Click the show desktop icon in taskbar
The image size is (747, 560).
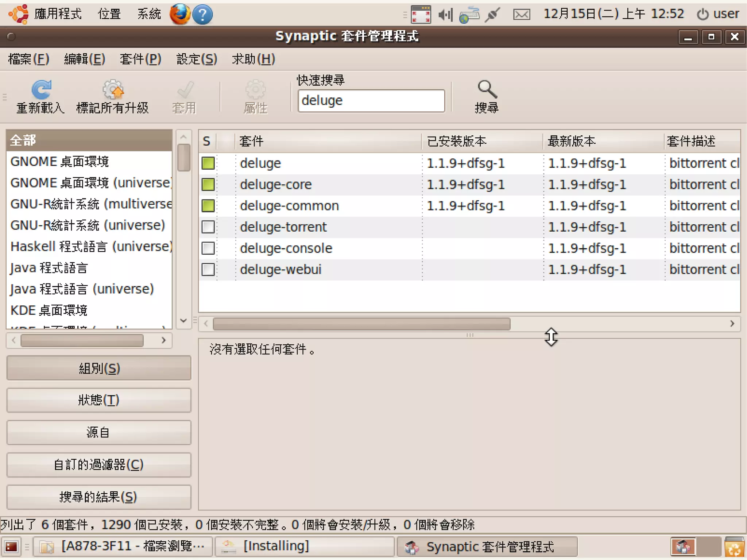coord(11,547)
